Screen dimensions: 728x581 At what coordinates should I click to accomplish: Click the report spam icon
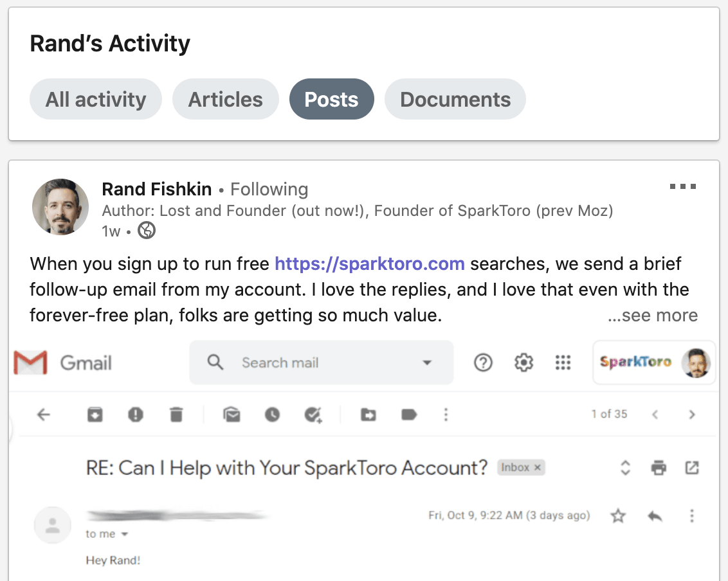click(x=135, y=414)
